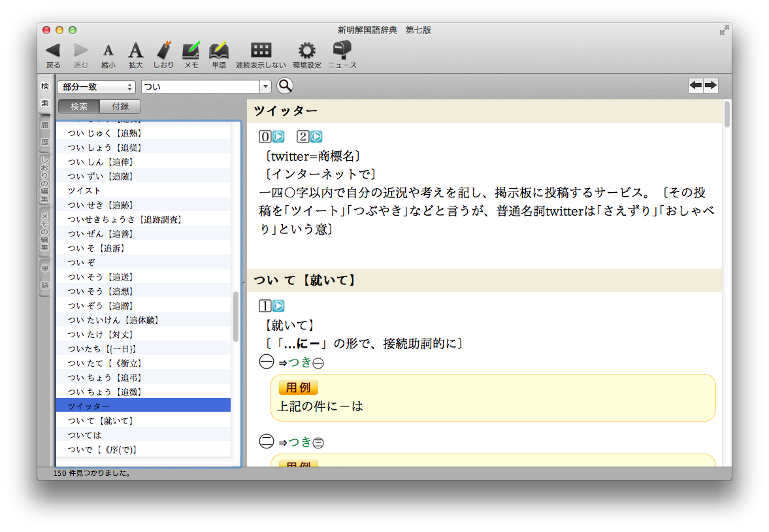The image size is (769, 532).
Task: Play audio for ツイッター accent 0
Action: [x=278, y=137]
